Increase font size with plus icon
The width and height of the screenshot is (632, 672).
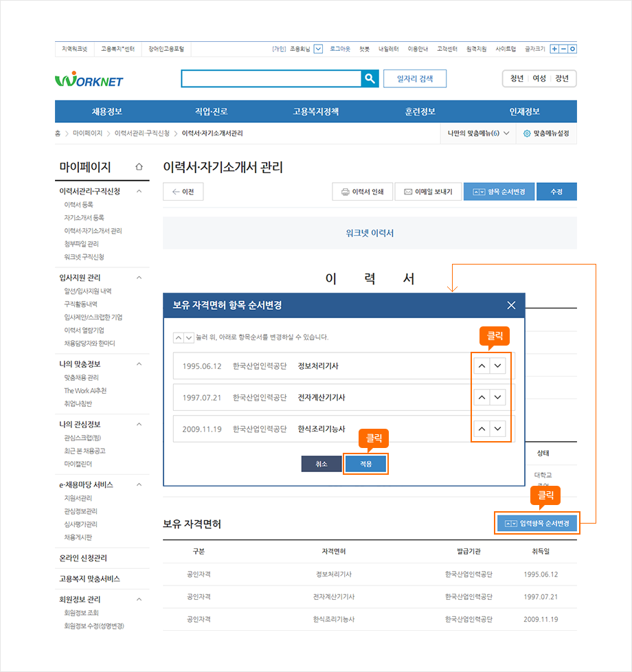point(554,49)
